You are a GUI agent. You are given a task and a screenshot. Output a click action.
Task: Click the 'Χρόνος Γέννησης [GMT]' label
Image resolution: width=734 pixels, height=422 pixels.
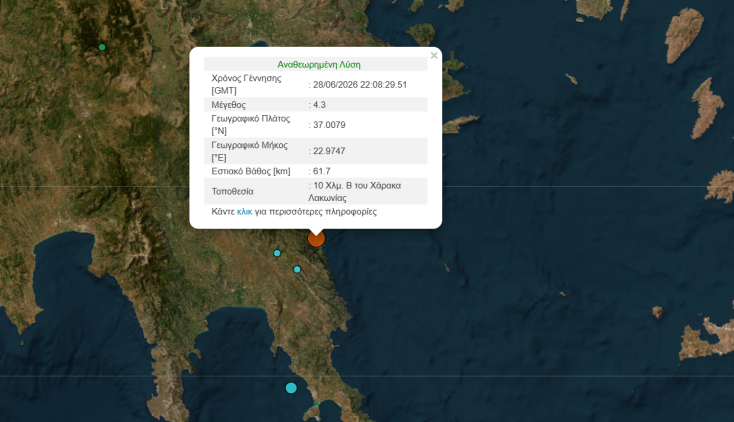click(246, 84)
